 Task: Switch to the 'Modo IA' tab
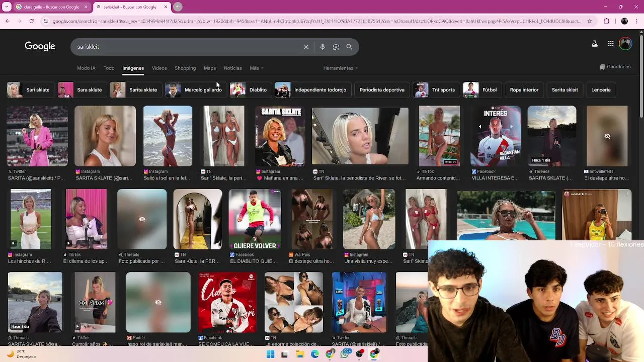pos(86,68)
